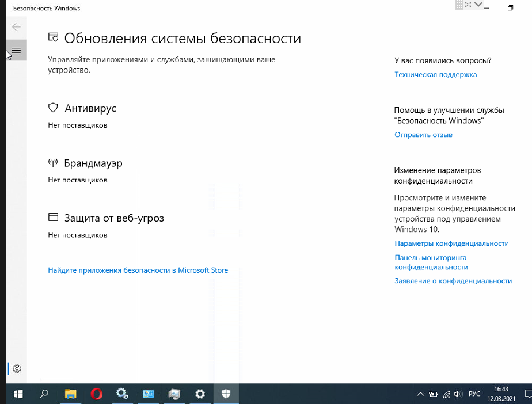Click the security updates title icon

point(54,37)
